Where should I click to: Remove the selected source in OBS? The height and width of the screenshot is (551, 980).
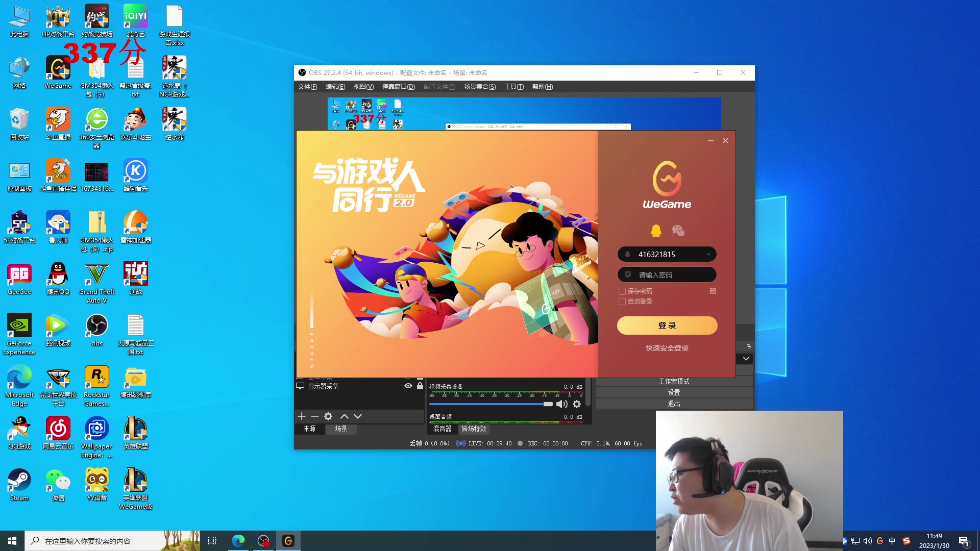coord(315,416)
